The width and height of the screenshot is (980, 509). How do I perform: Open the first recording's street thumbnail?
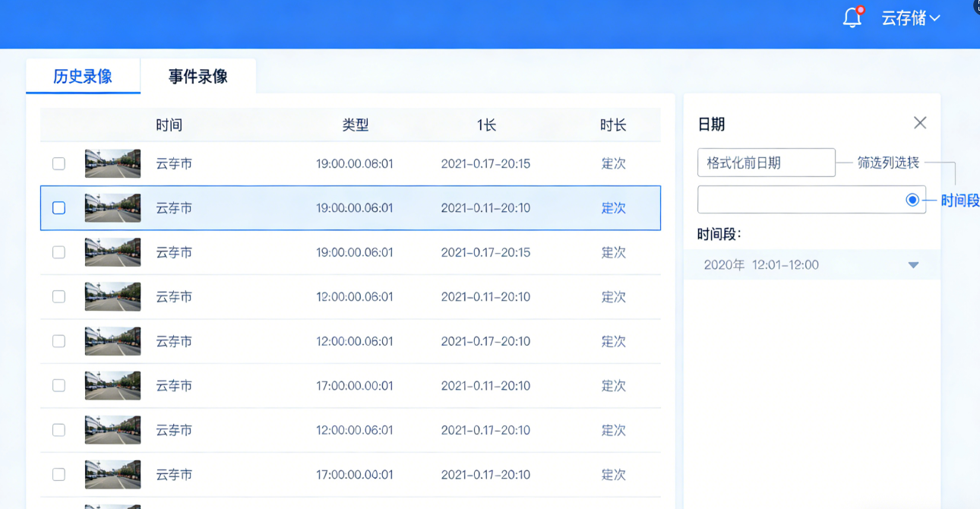click(112, 163)
